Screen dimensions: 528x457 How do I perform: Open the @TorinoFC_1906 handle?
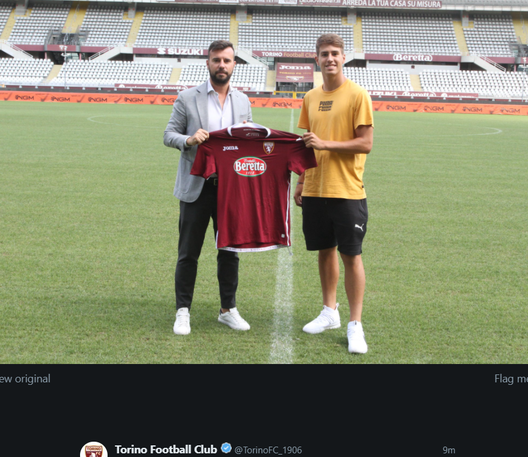coord(268,450)
